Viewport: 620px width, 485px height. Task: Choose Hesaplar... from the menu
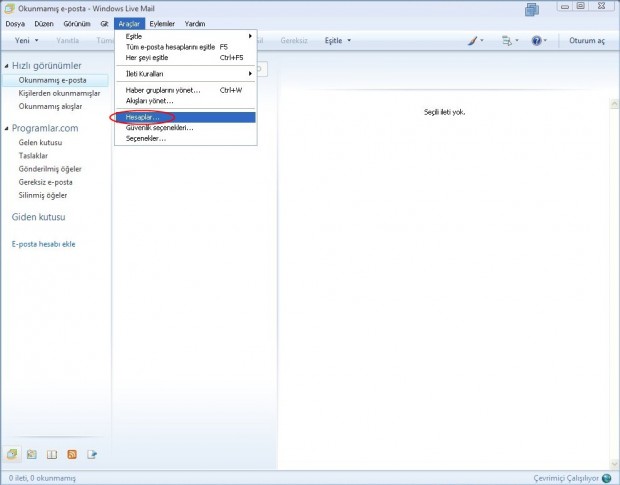[x=186, y=117]
